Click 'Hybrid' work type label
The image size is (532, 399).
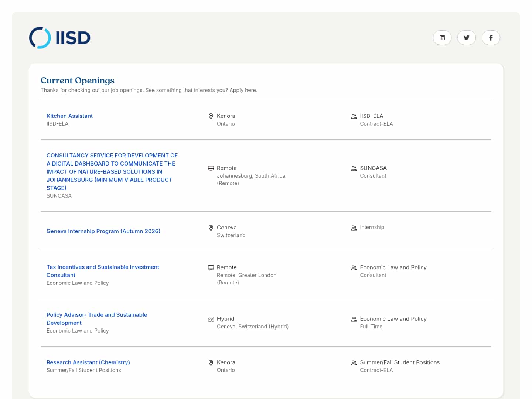(226, 319)
